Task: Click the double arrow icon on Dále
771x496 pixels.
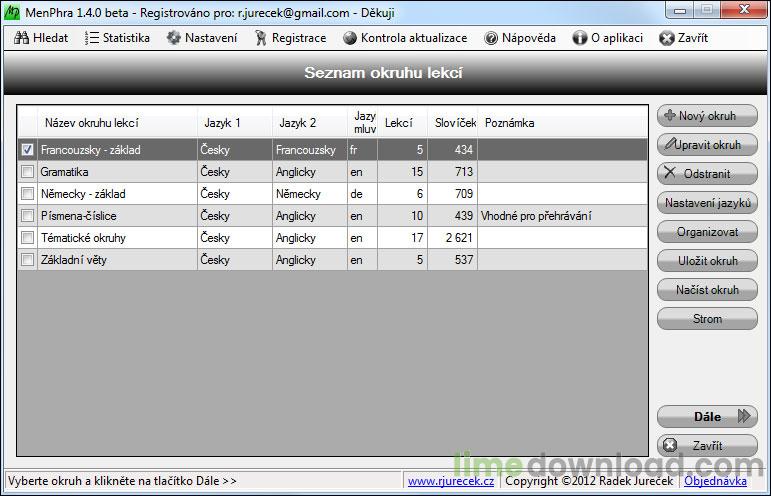Action: [744, 416]
